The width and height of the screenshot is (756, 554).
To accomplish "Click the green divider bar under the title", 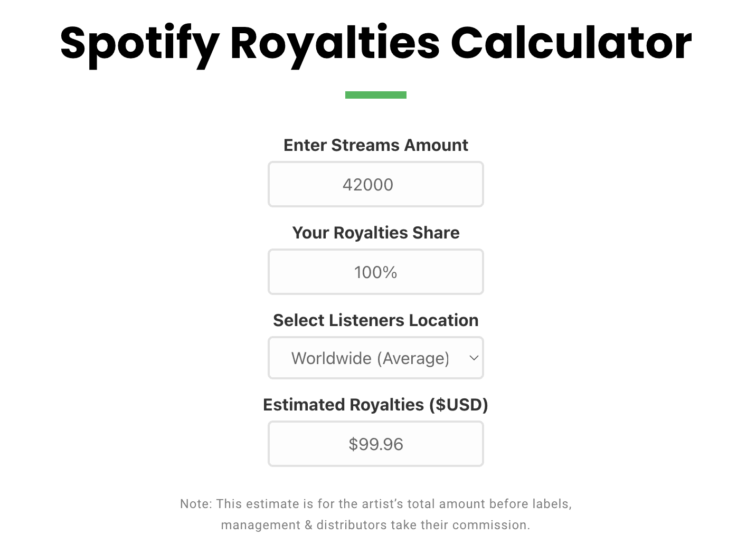I will 375,94.
